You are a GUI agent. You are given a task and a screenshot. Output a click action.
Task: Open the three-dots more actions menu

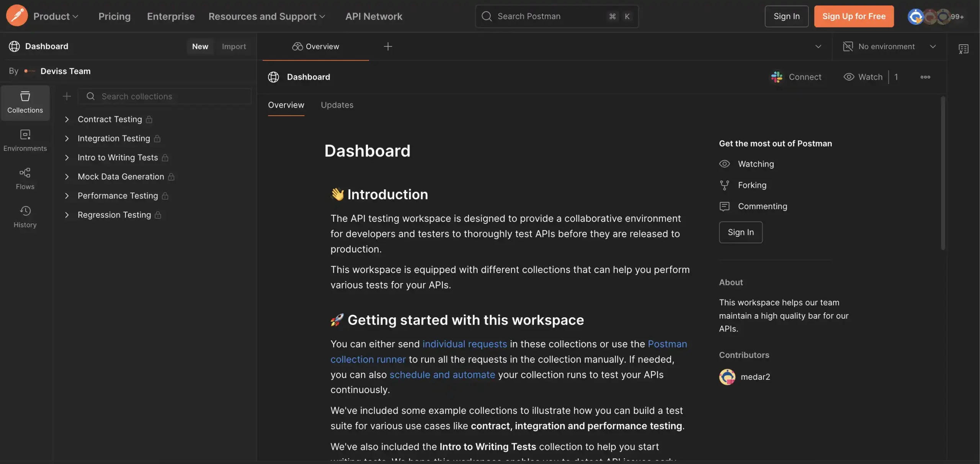point(925,77)
